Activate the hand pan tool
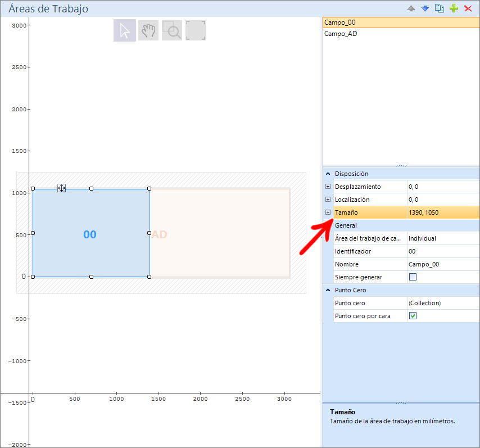The width and height of the screenshot is (480, 448). (x=148, y=31)
